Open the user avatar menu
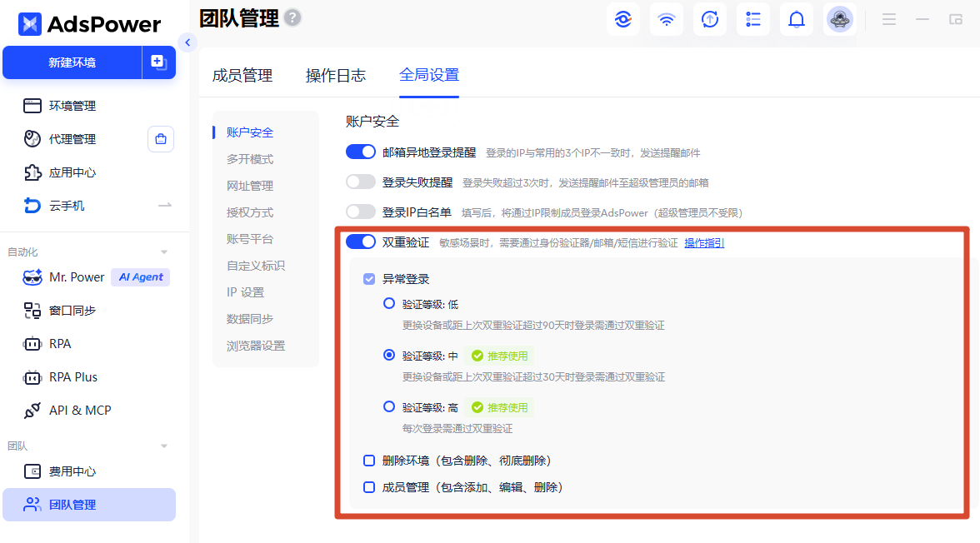This screenshot has height=543, width=980. coord(840,19)
